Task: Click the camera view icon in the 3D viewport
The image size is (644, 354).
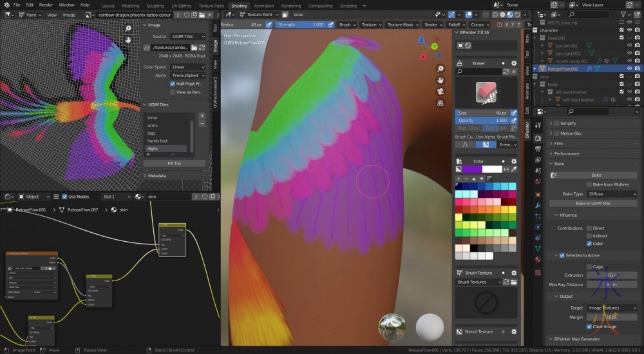Action: tap(440, 91)
